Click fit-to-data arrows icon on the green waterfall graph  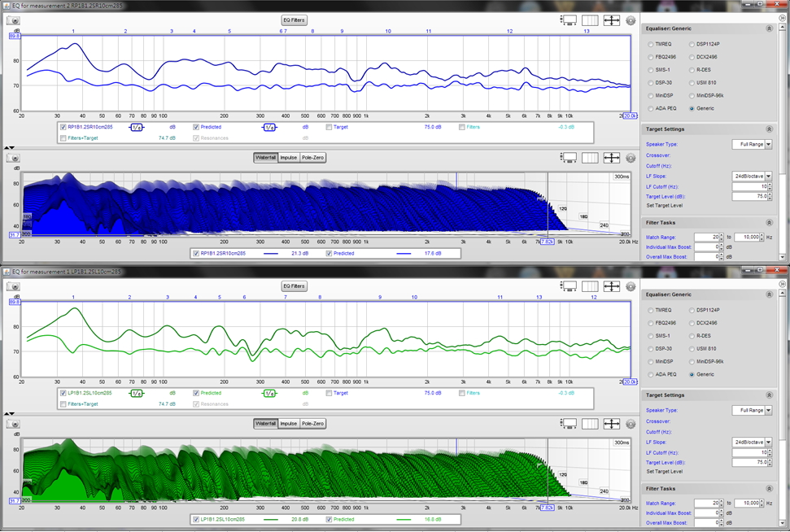[611, 424]
